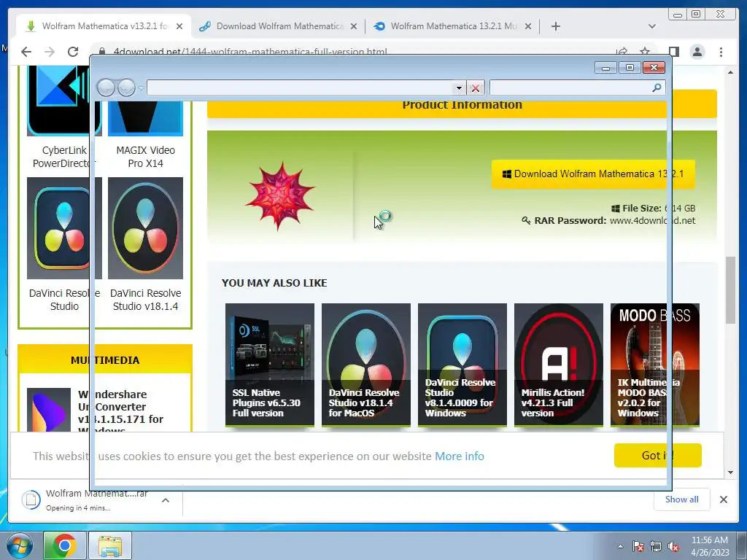
Task: Switch to the Wolfram Mathematica v13.2.1 tab
Action: click(104, 26)
